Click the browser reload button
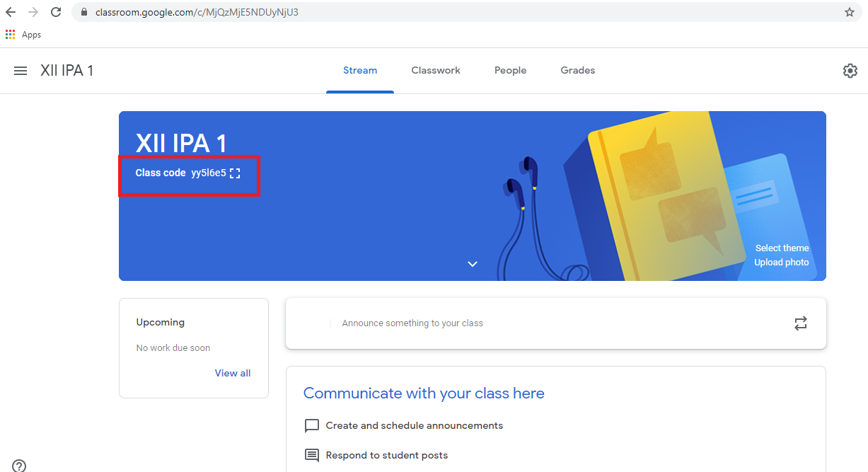The image size is (868, 472). [x=56, y=12]
